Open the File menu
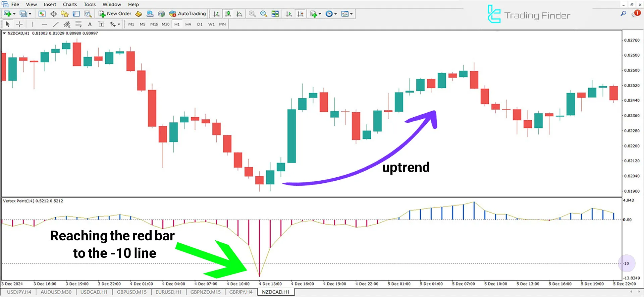Viewport: 644px width, 297px height. click(x=15, y=4)
